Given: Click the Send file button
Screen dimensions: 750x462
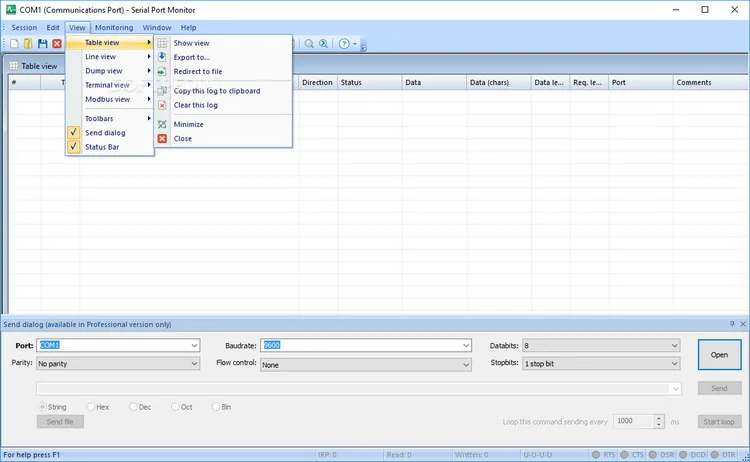Looking at the screenshot, I should click(x=60, y=422).
